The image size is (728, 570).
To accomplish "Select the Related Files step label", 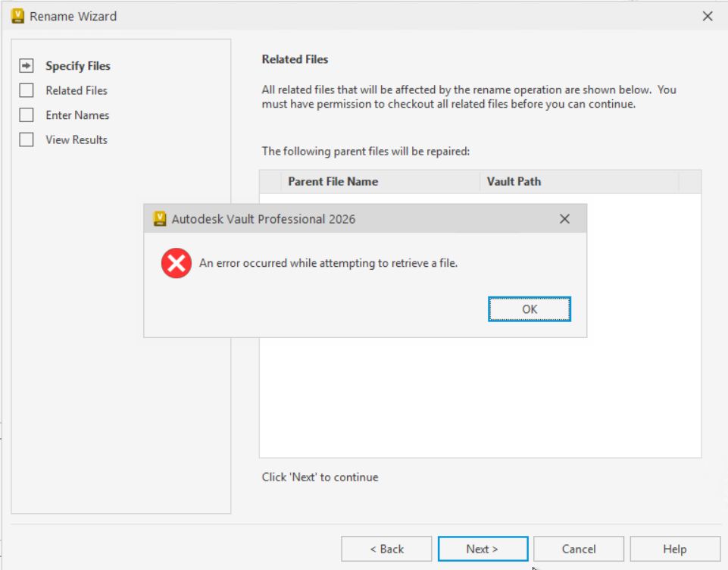I will pos(76,90).
